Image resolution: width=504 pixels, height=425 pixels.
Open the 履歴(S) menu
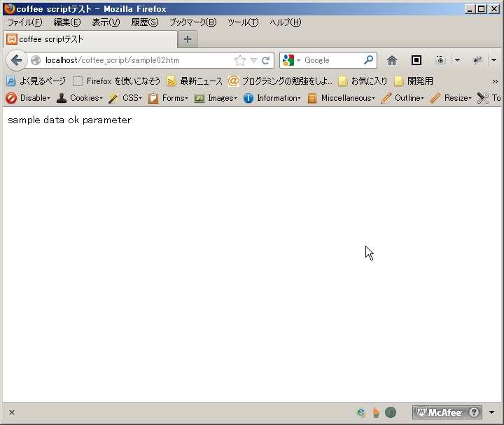pyautogui.click(x=145, y=22)
